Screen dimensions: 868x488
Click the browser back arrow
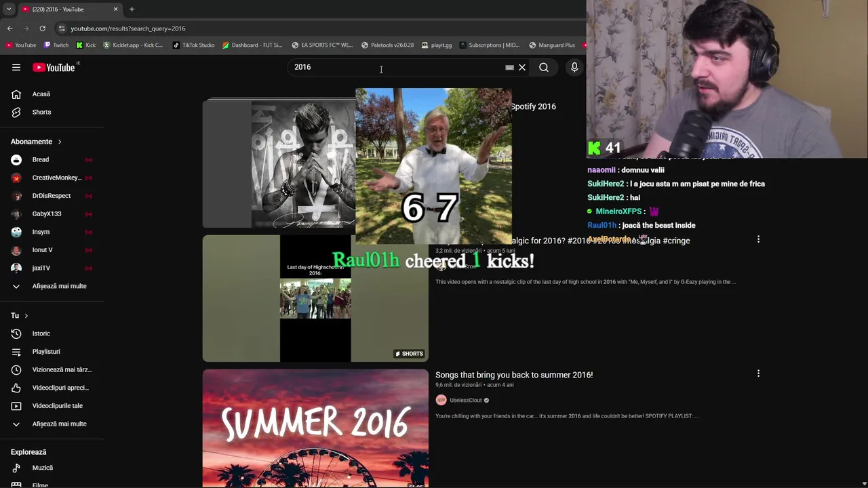point(9,28)
